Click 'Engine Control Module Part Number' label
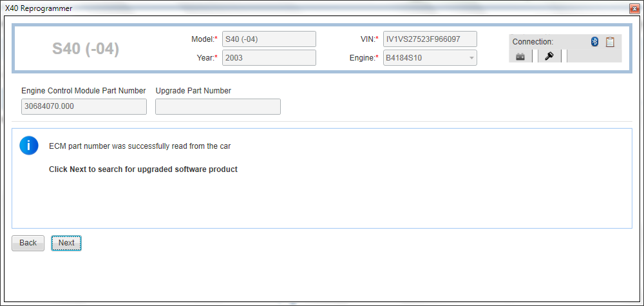The width and height of the screenshot is (644, 306). (83, 91)
